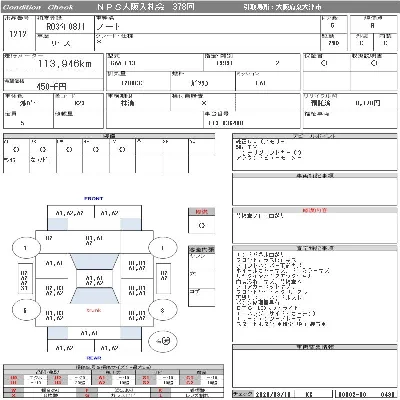The image size is (400, 400).
Task: Click the red trunk label in the diagram
Action: pos(94,310)
